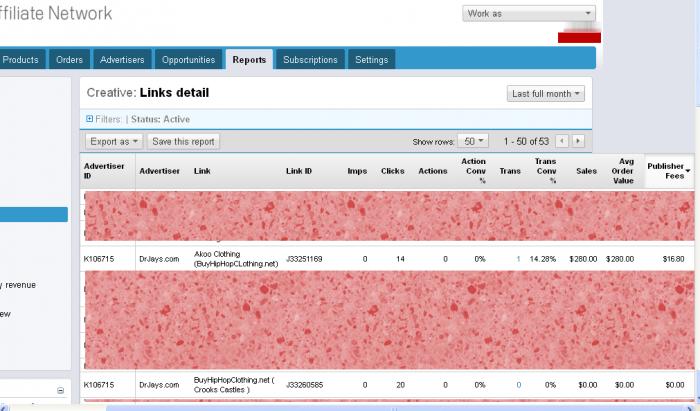Sort by Action Conv % column

coord(473,171)
